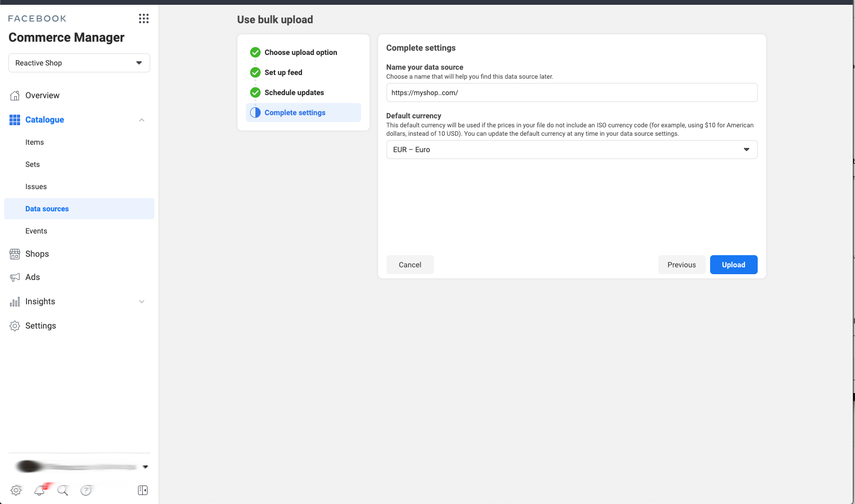Collapse the Catalogue section chevron

142,120
